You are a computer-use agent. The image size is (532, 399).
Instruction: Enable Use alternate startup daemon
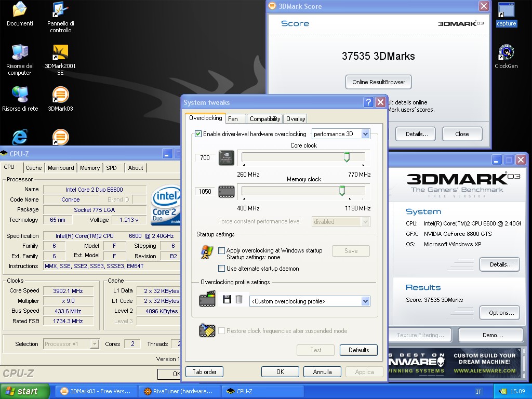coord(221,269)
